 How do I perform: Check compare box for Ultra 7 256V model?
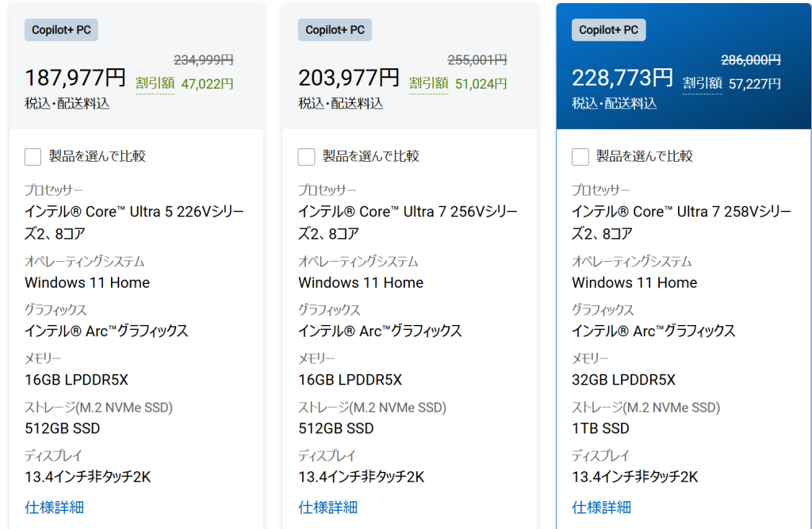click(307, 156)
